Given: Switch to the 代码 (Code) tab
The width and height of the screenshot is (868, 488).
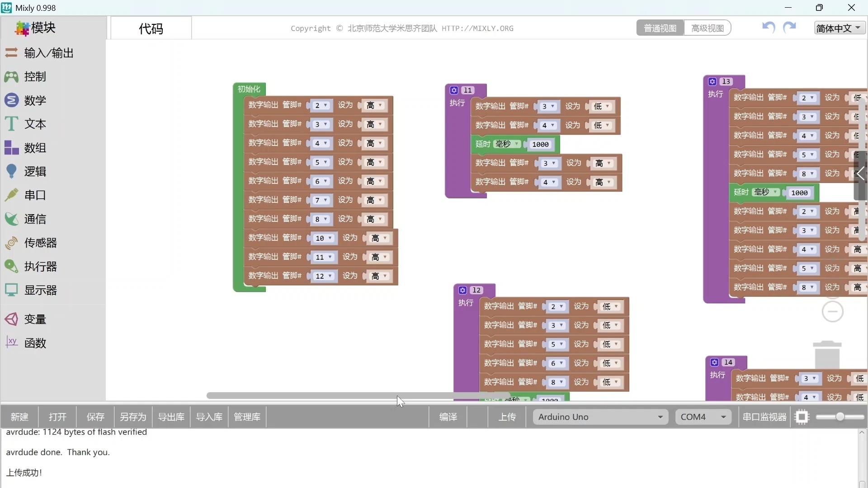Looking at the screenshot, I should pyautogui.click(x=151, y=28).
